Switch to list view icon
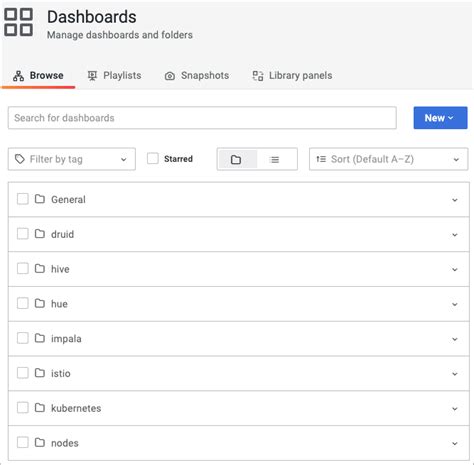 [x=274, y=160]
